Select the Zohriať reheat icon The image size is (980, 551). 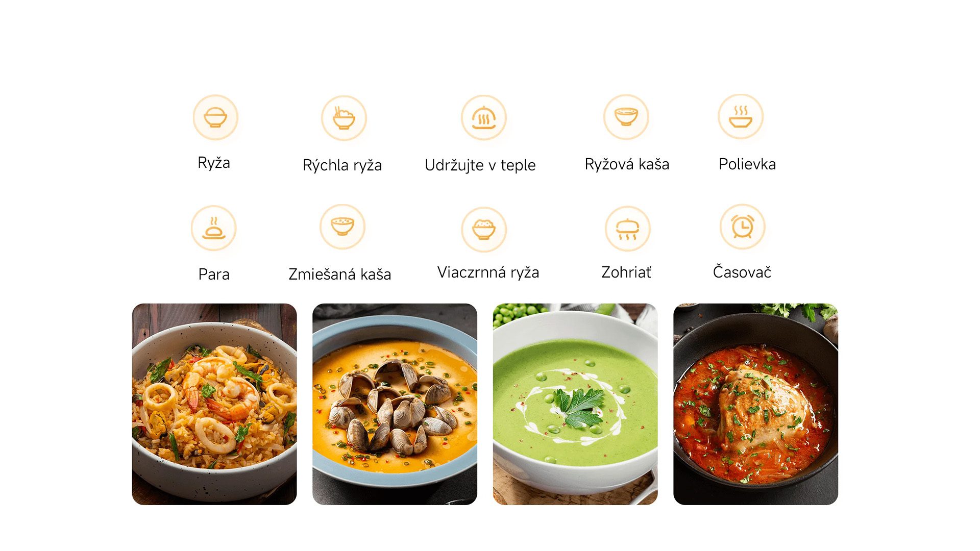click(628, 229)
